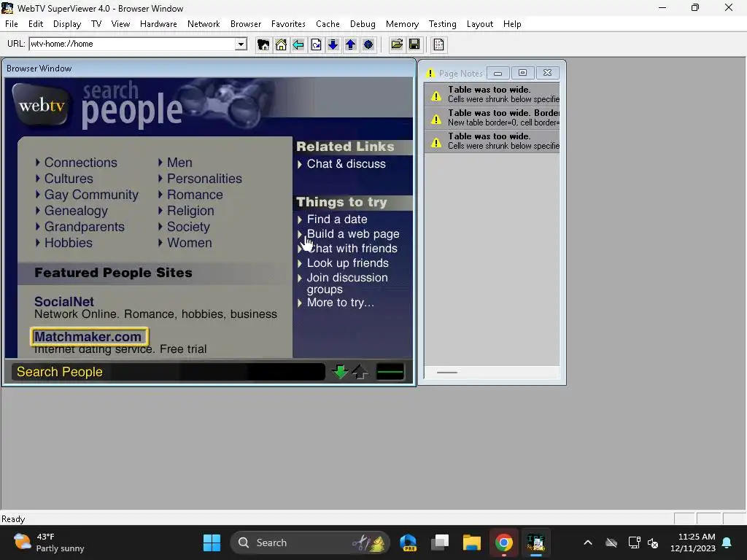Show hidden system tray icons
747x560 pixels.
[x=588, y=542]
